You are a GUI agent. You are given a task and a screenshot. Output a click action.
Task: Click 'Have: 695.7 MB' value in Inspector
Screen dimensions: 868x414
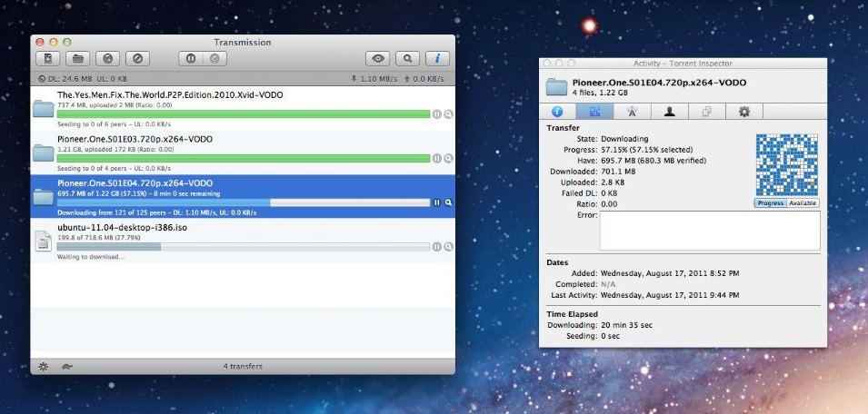coord(653,161)
